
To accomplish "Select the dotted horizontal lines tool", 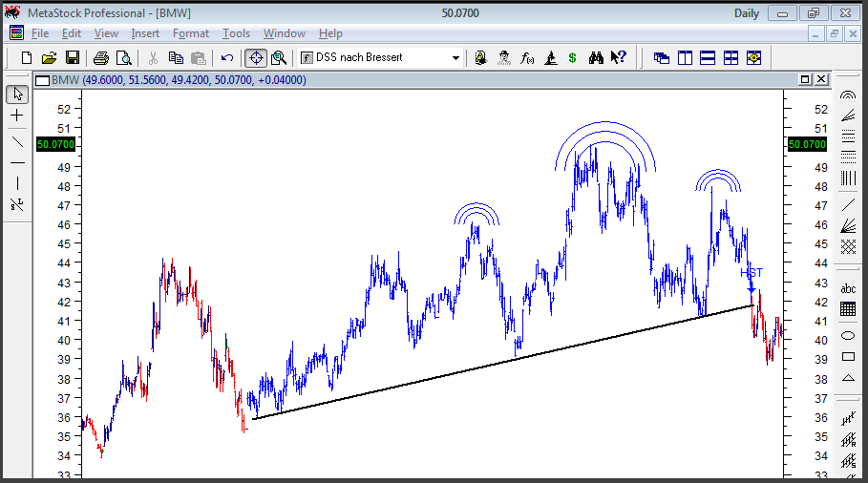I will click(848, 157).
